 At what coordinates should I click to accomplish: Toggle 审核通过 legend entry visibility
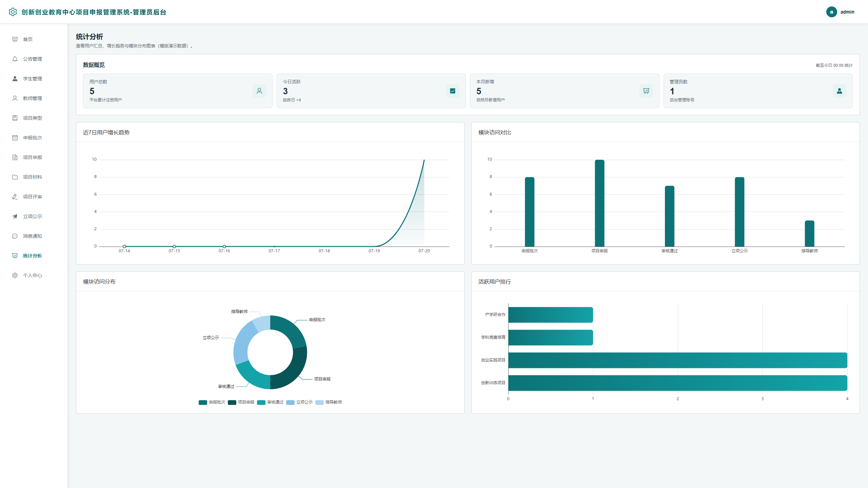tap(270, 402)
